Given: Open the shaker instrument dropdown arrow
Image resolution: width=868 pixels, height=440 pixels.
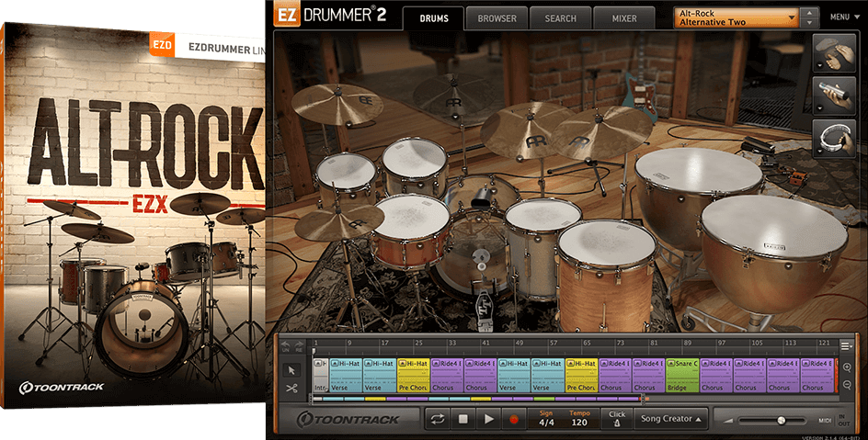Looking at the screenshot, I should [818, 107].
